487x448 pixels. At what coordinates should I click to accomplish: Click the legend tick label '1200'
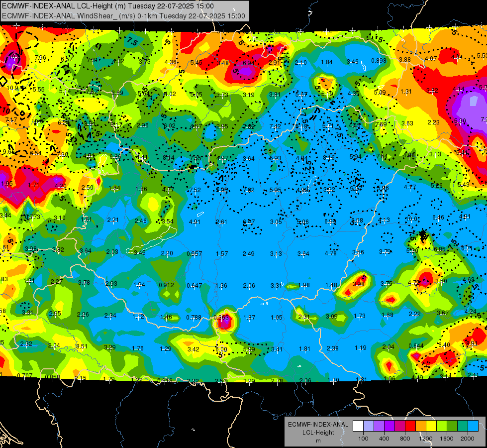(425, 439)
